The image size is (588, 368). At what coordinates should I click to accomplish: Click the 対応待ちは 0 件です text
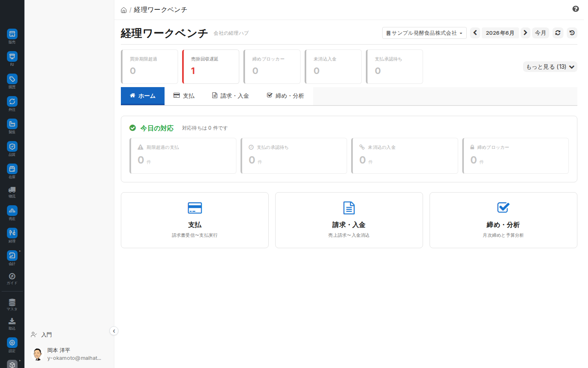point(205,128)
